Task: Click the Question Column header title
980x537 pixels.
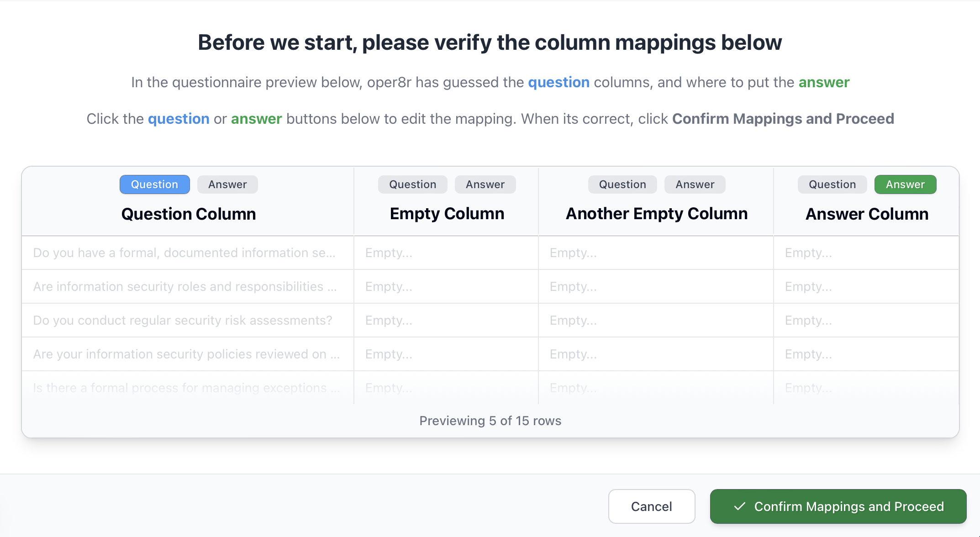Action: [x=188, y=214]
